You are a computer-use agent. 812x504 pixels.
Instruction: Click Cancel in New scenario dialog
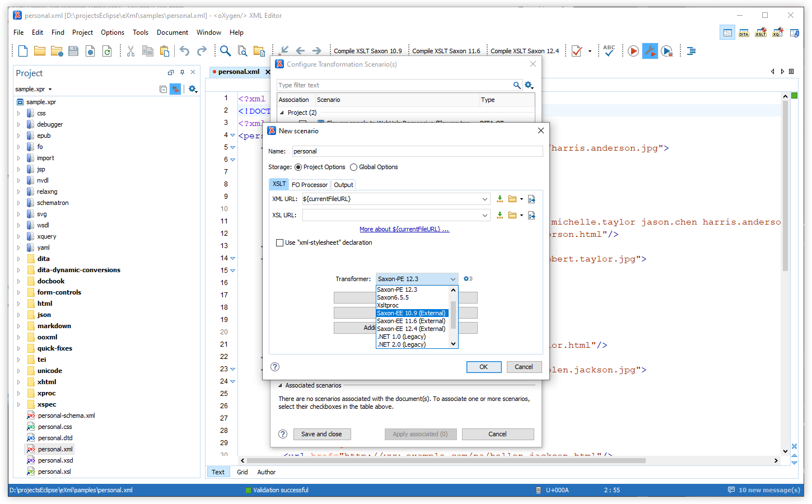[524, 367]
